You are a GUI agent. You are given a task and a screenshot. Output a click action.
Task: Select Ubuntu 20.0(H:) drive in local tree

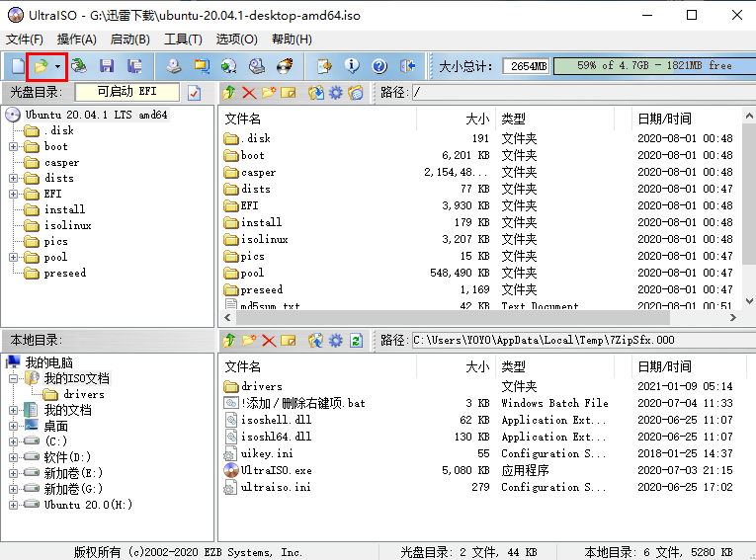pos(88,505)
